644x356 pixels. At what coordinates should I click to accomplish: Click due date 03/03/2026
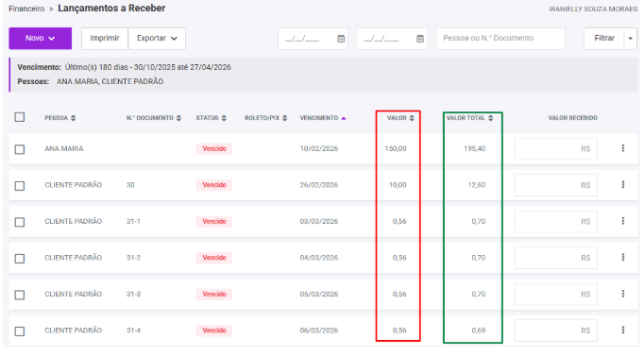tap(319, 221)
